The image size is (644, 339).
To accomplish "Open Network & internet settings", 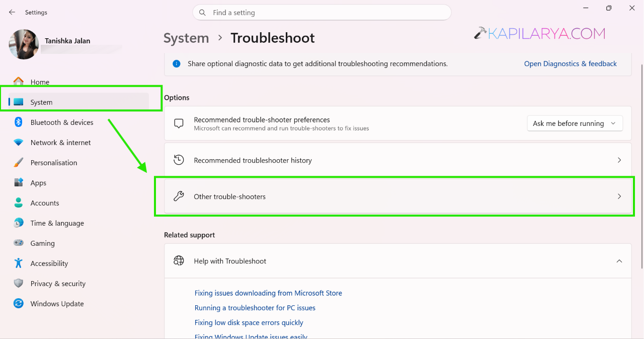I will 60,143.
